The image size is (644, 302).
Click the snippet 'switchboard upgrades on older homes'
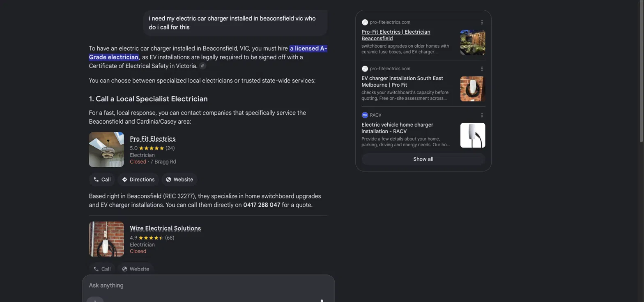pos(405,49)
